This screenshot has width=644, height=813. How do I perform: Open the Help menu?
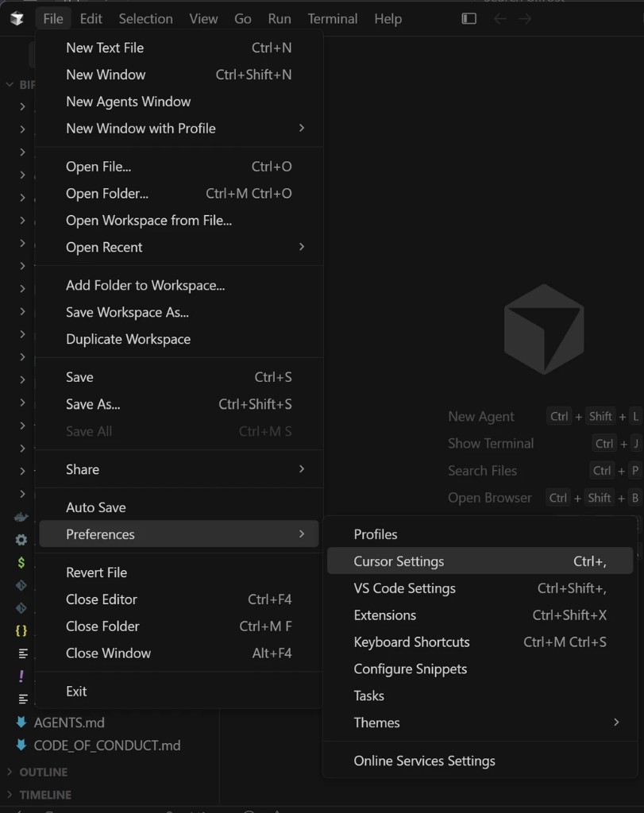click(x=388, y=19)
